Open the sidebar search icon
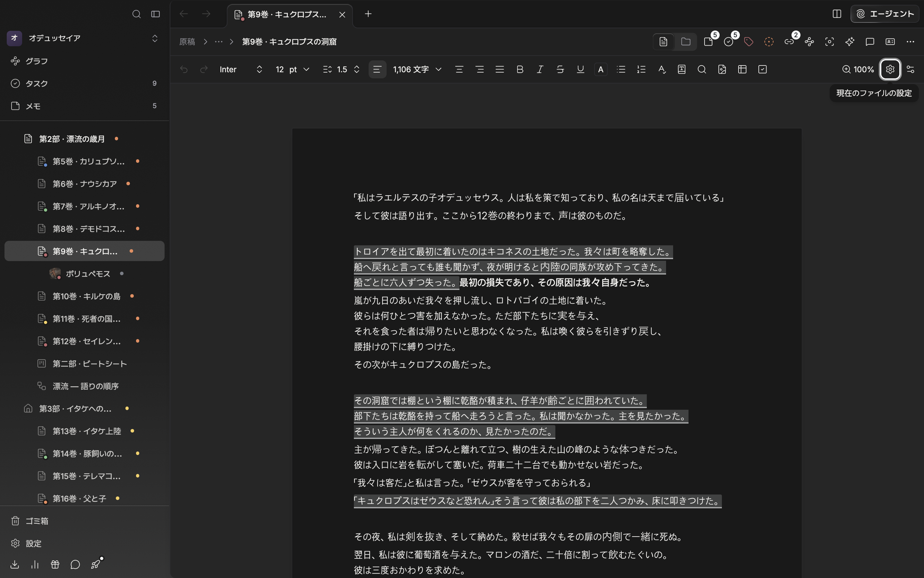 pyautogui.click(x=136, y=14)
